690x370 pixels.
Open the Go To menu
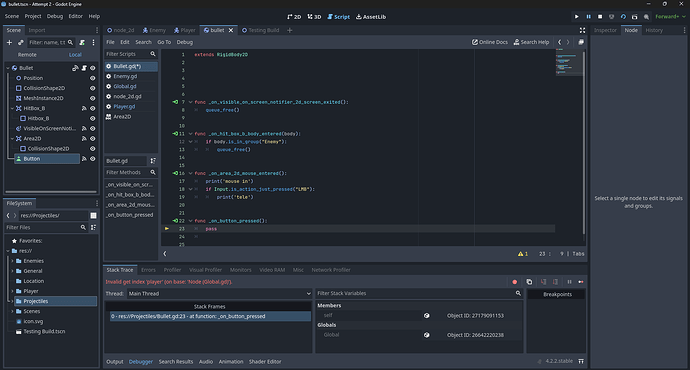click(164, 42)
